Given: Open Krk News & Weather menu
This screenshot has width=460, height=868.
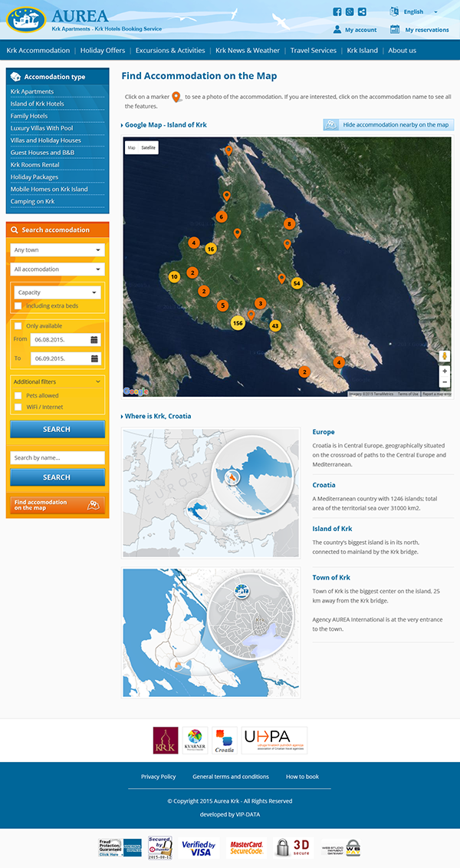Looking at the screenshot, I should click(x=248, y=51).
